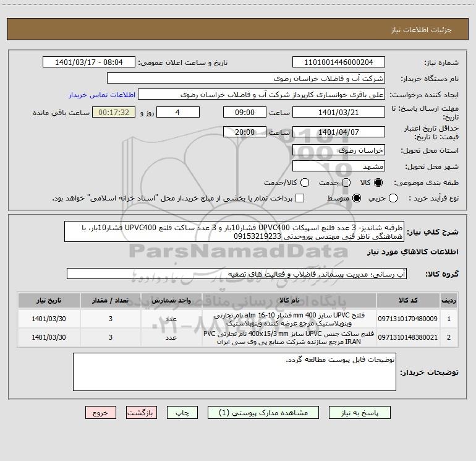
Task: Click the چاپ print button
Action: point(182,413)
